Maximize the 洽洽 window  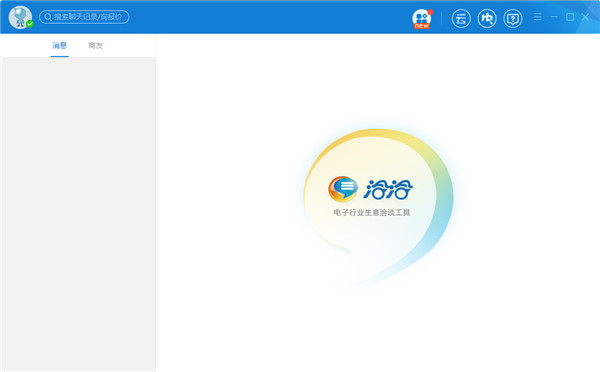[570, 17]
